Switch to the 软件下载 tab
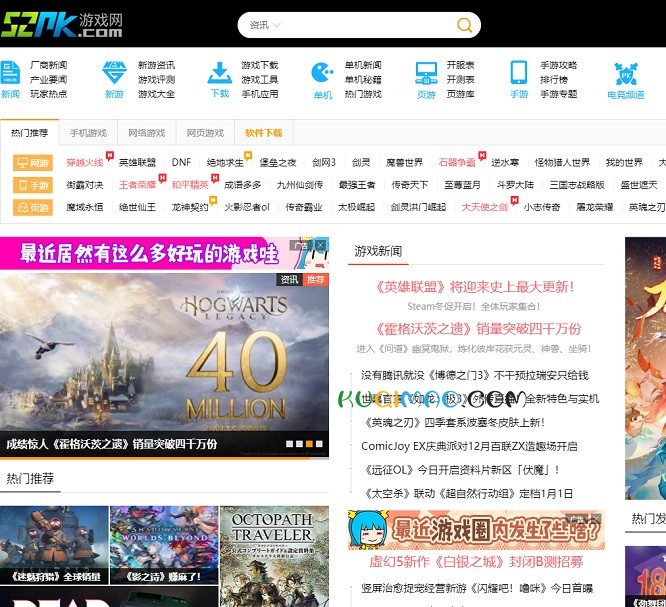The width and height of the screenshot is (666, 607). click(x=264, y=133)
